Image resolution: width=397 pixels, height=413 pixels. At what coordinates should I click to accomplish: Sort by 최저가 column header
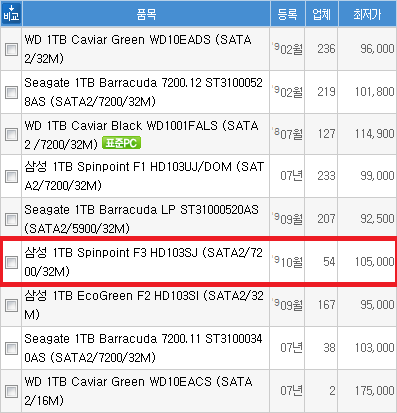(x=367, y=14)
